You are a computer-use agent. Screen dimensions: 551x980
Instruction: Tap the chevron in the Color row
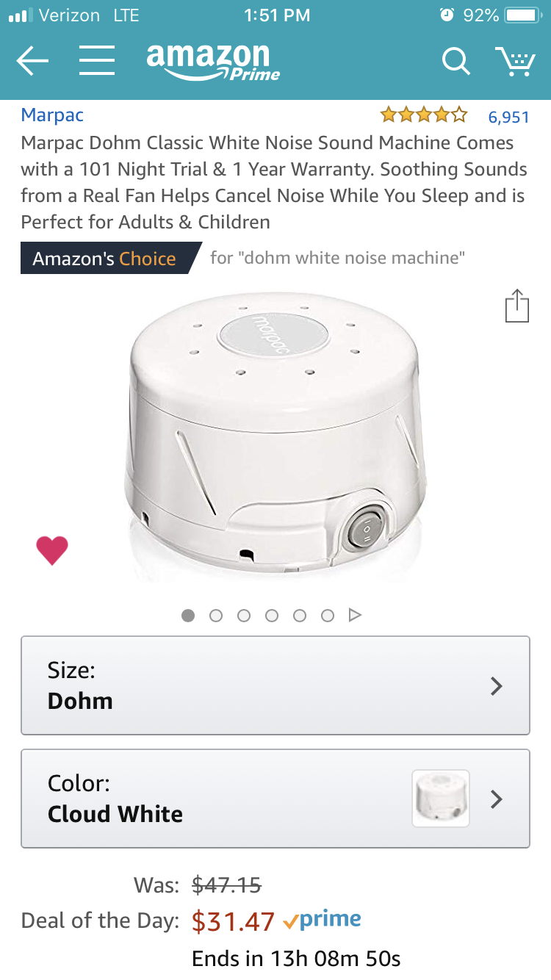(x=497, y=799)
